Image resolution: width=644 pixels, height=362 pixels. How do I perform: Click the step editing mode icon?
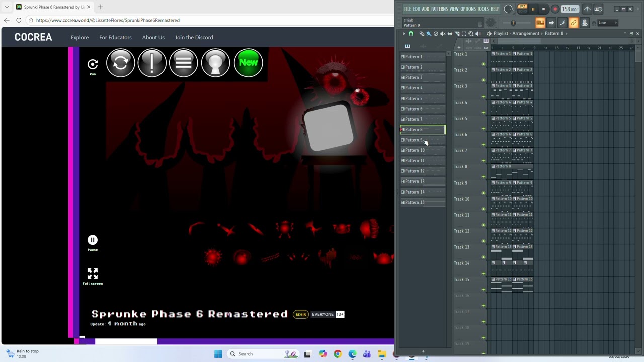(x=562, y=23)
